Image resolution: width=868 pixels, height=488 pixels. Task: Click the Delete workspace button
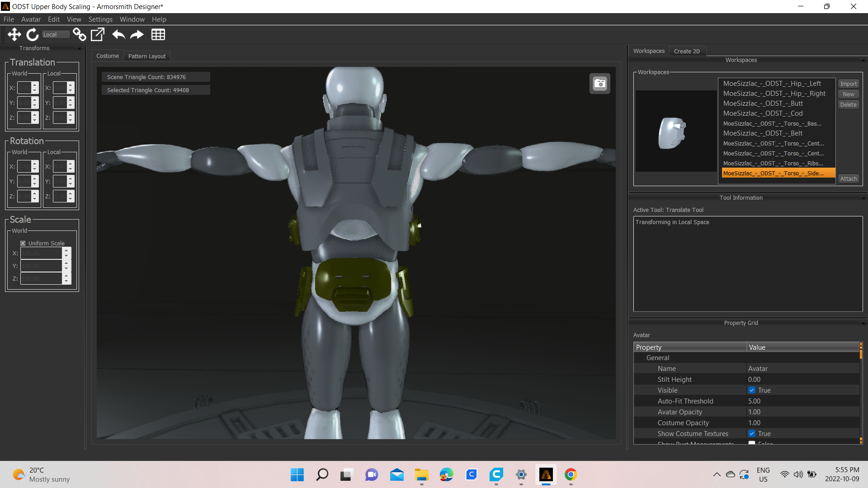point(849,105)
